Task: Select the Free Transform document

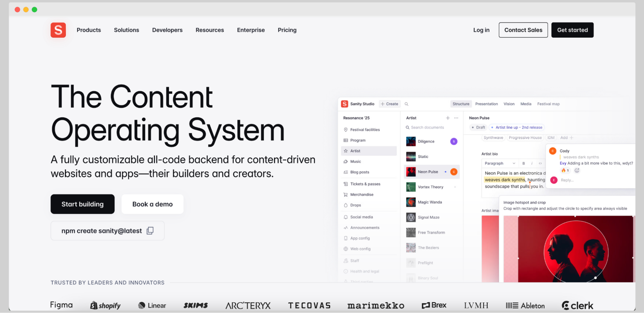Action: pyautogui.click(x=431, y=232)
